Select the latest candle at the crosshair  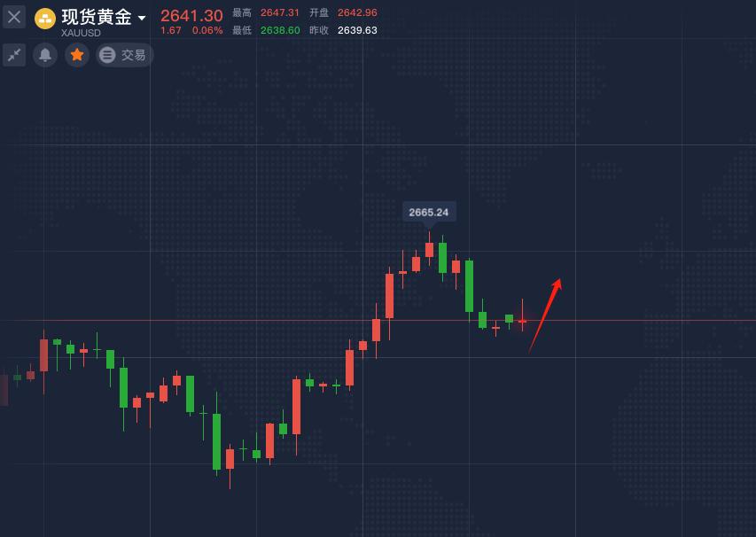click(522, 321)
